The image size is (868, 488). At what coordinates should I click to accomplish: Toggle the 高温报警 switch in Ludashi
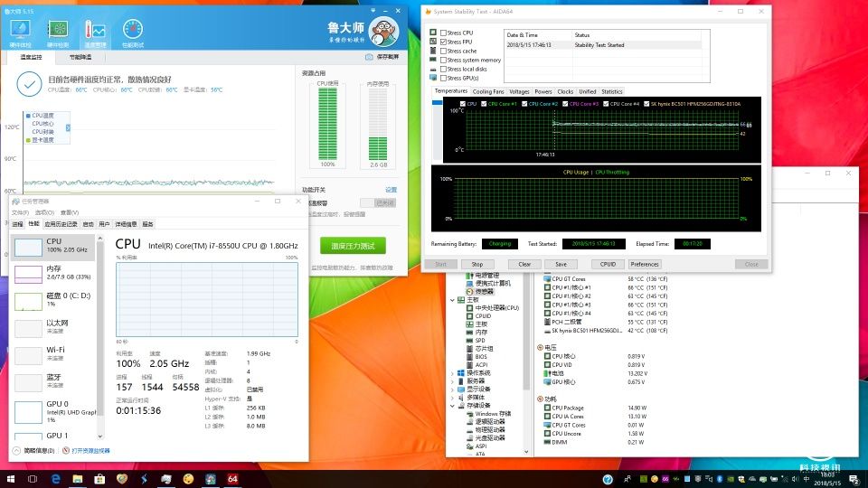378,203
